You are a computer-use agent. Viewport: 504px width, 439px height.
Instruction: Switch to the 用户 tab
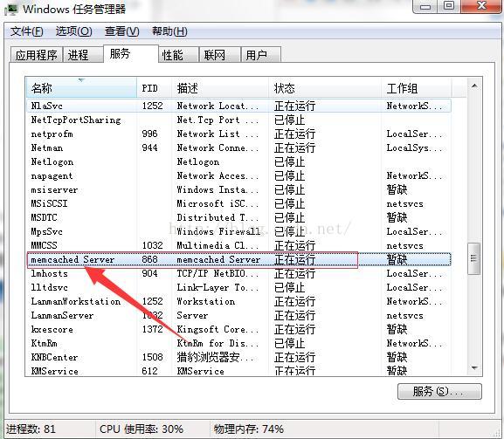[261, 55]
